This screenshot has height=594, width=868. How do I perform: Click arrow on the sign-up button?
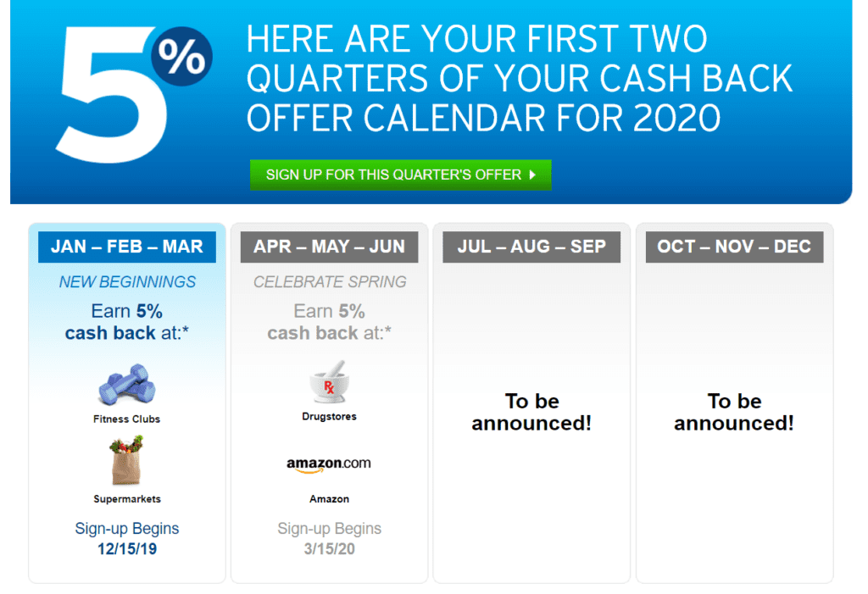click(x=532, y=175)
